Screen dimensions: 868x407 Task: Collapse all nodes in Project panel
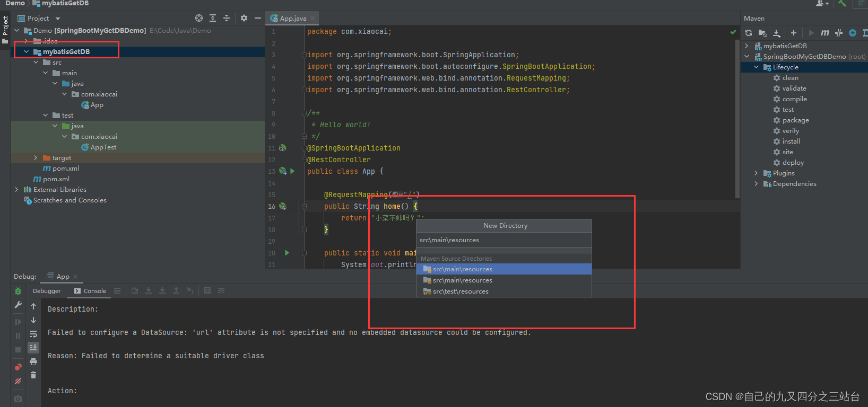coord(227,18)
